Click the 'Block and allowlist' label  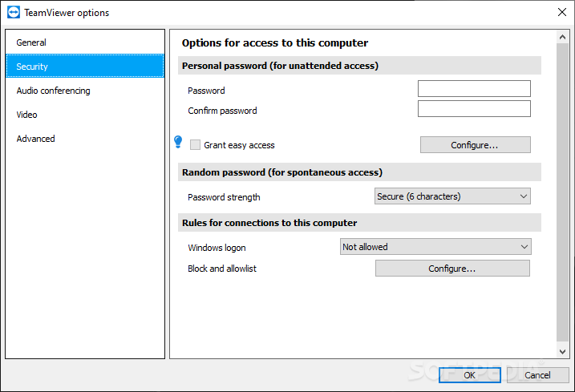click(x=222, y=269)
